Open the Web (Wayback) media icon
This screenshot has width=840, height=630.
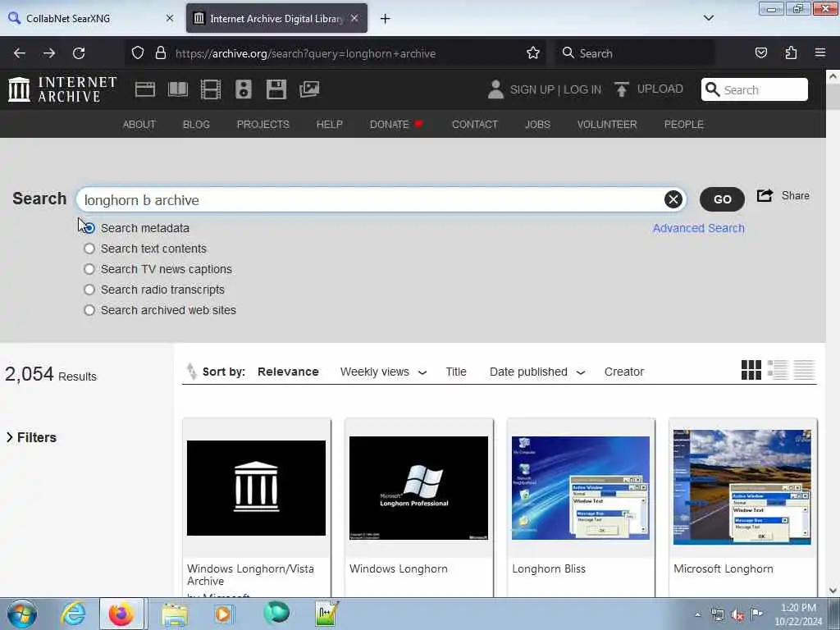click(x=144, y=89)
